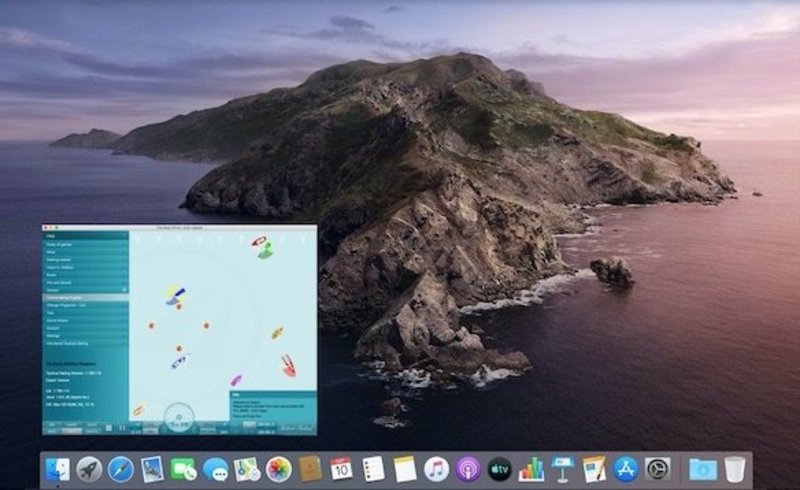Open Photos from the Dock
800x490 pixels.
[x=279, y=469]
